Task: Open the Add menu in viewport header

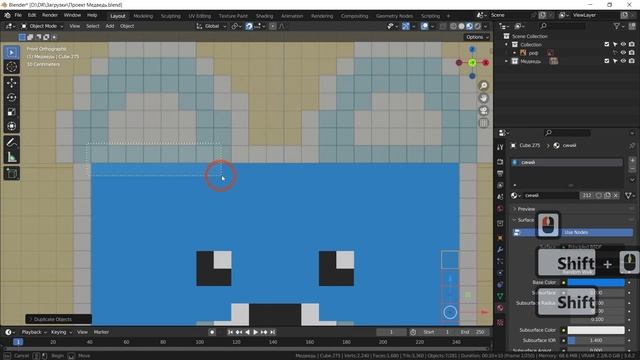Action: pyautogui.click(x=110, y=26)
